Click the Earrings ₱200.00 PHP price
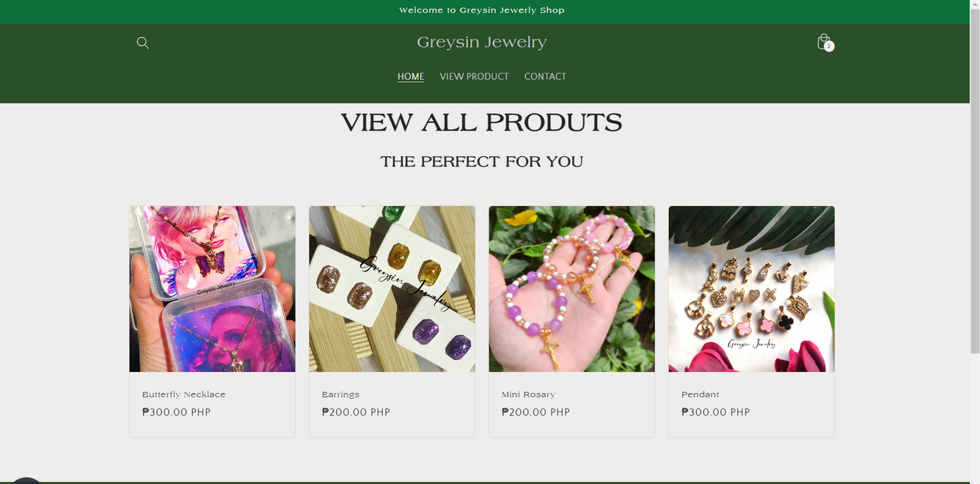Viewport: 980px width, 484px height. (356, 412)
